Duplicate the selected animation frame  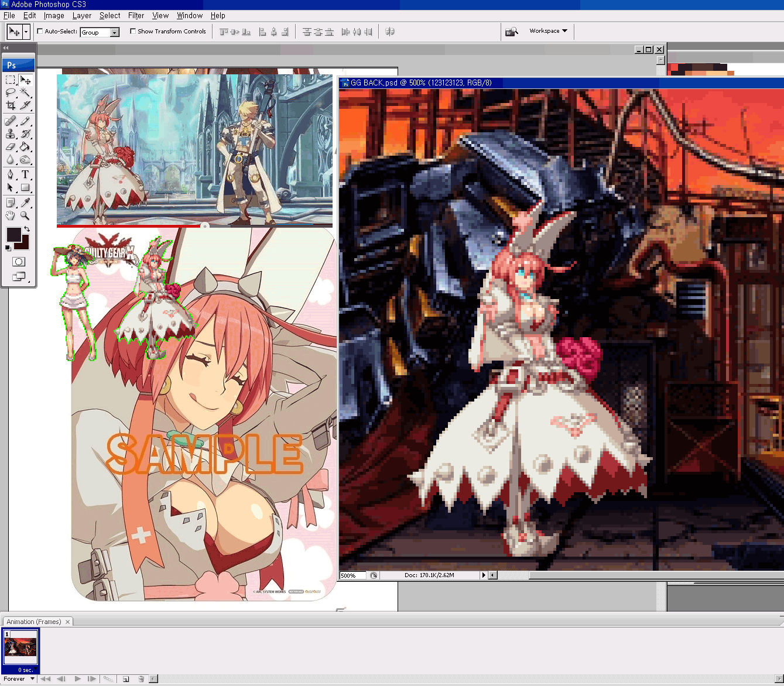point(126,679)
